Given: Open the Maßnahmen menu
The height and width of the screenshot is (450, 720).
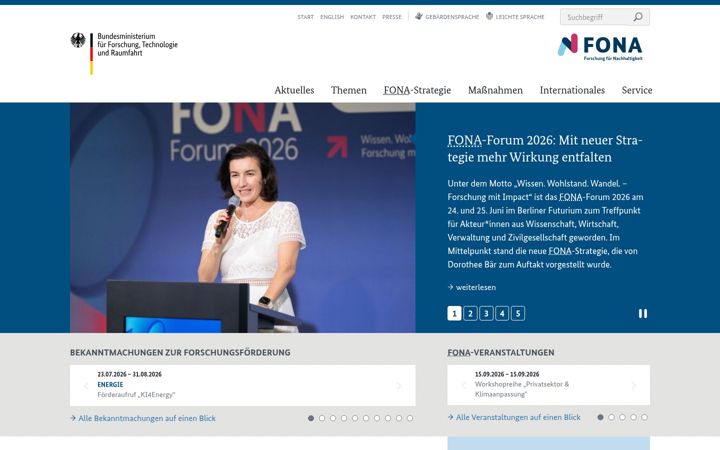Looking at the screenshot, I should (495, 90).
